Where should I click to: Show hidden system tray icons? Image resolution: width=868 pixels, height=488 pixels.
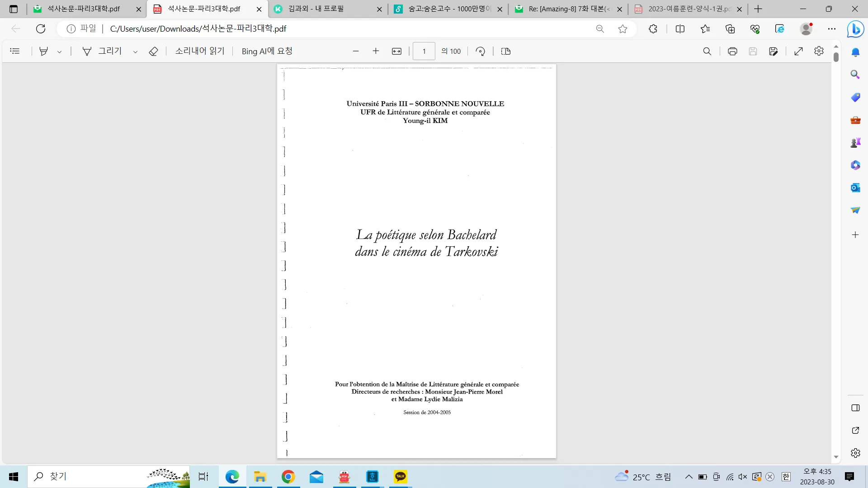689,477
